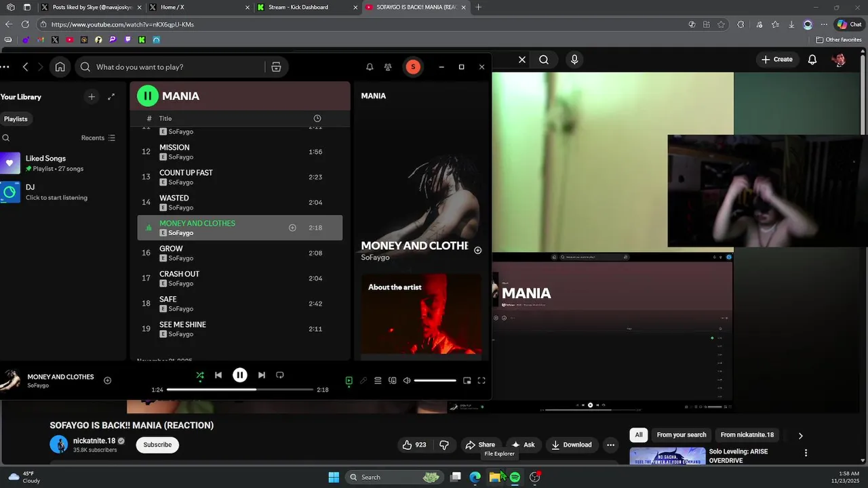The height and width of the screenshot is (488, 868).
Task: Search within Your Library
Action: 6,138
